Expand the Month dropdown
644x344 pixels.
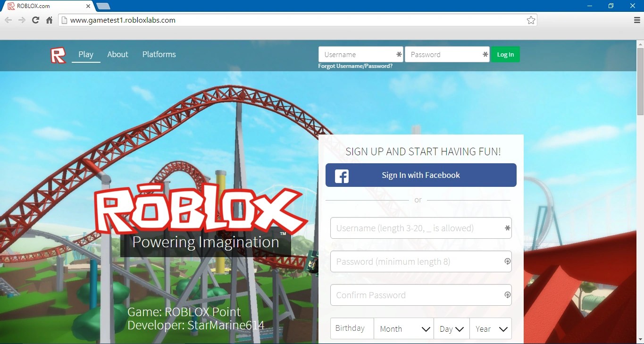(404, 328)
